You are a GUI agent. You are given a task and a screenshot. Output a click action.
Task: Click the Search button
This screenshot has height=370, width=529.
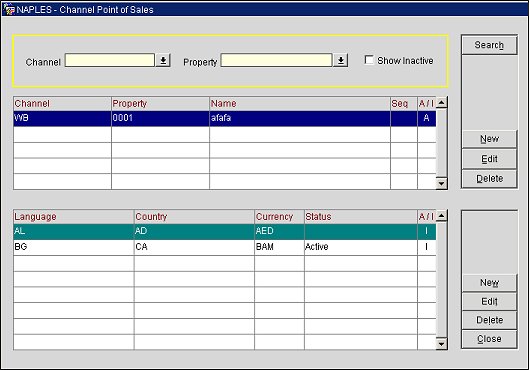489,45
